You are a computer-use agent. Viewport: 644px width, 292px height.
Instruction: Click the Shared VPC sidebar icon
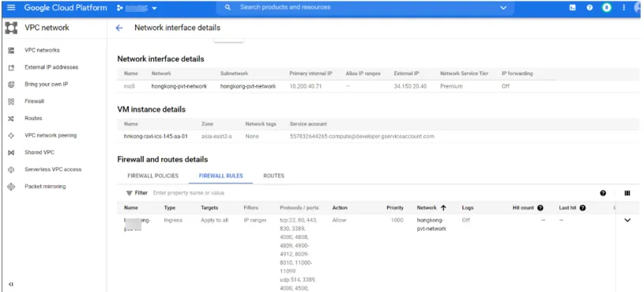click(x=12, y=153)
